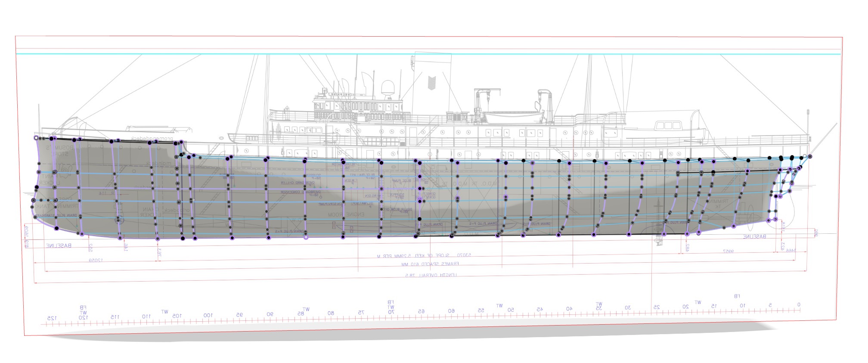
Task: Click frame number 45 on the ruler
Action: [x=539, y=309]
